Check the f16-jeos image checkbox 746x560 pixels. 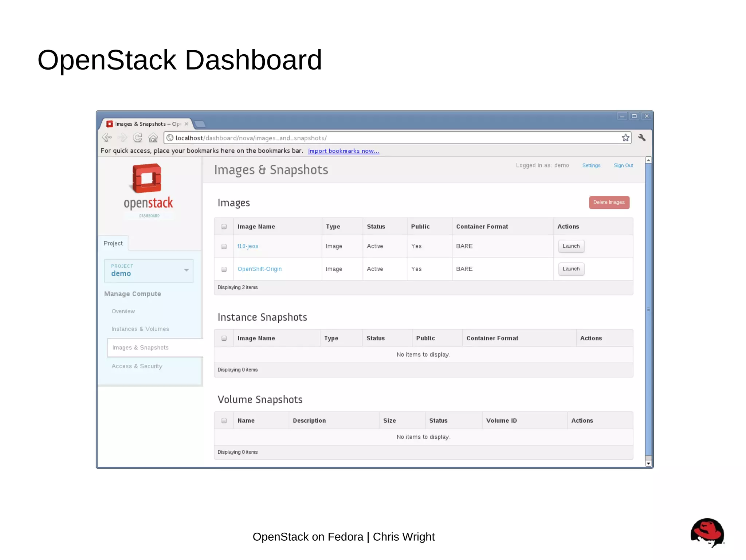pos(224,247)
